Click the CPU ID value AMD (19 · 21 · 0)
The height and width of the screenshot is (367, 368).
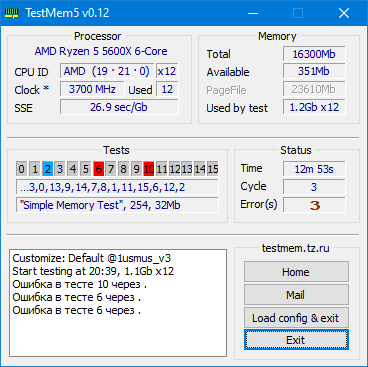click(x=107, y=71)
